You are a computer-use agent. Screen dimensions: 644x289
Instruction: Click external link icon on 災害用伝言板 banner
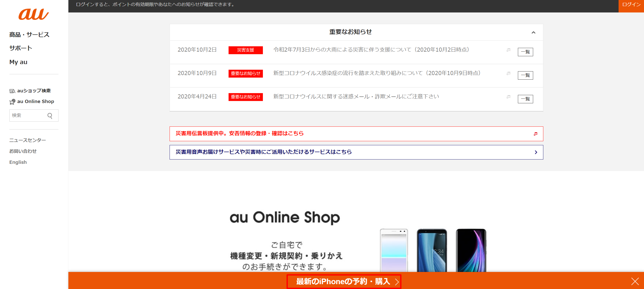tap(536, 134)
